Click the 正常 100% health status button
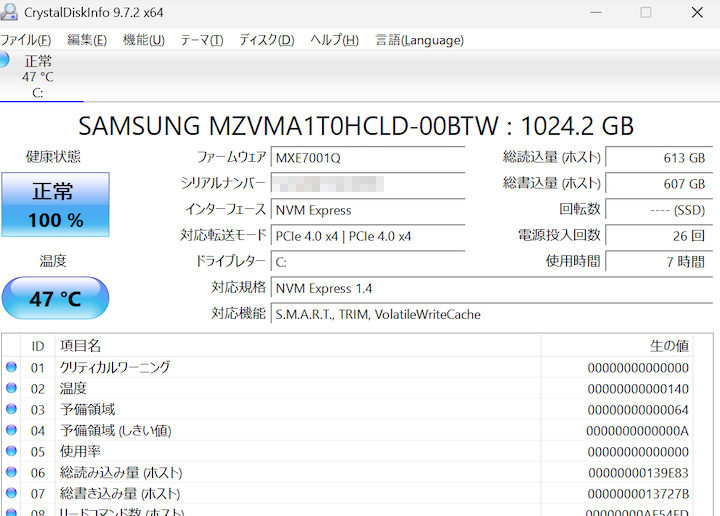720x516 pixels. 55,205
